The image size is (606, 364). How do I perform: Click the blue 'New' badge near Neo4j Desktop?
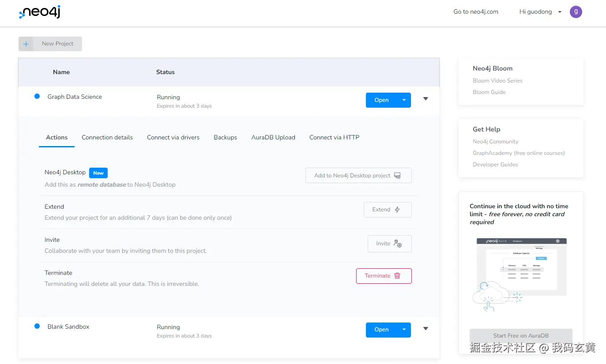click(x=98, y=173)
